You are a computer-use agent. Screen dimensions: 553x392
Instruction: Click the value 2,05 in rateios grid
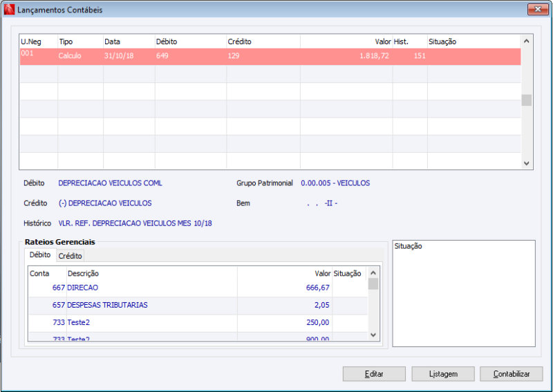tap(322, 305)
